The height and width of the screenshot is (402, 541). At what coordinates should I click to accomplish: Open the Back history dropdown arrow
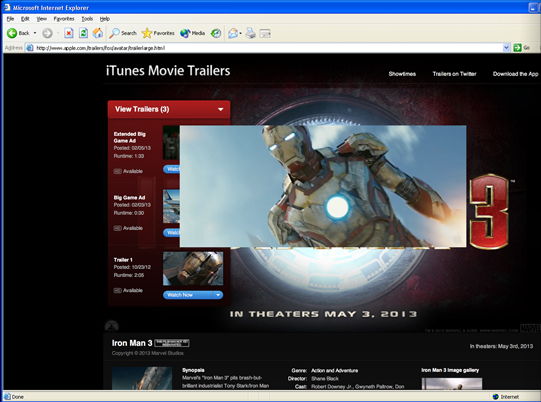[35, 33]
